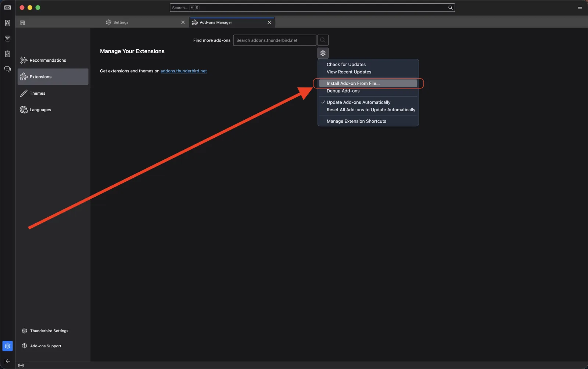Open the Themes category
Viewport: 588px width, 369px height.
click(53, 93)
